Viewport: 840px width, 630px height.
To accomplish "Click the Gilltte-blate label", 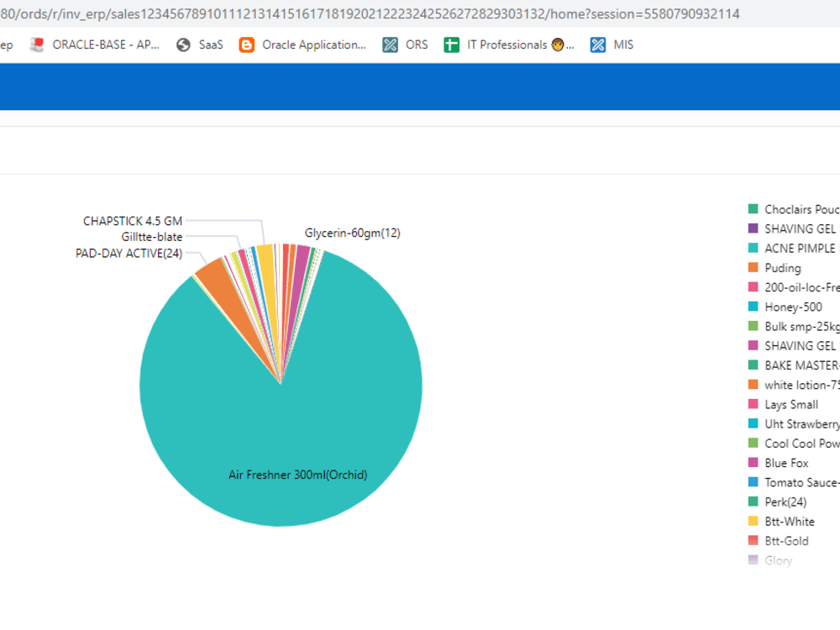I will (x=151, y=237).
